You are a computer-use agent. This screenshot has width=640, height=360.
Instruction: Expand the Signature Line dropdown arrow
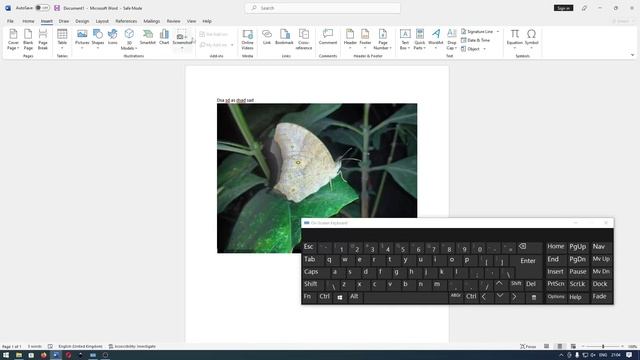[x=498, y=31]
